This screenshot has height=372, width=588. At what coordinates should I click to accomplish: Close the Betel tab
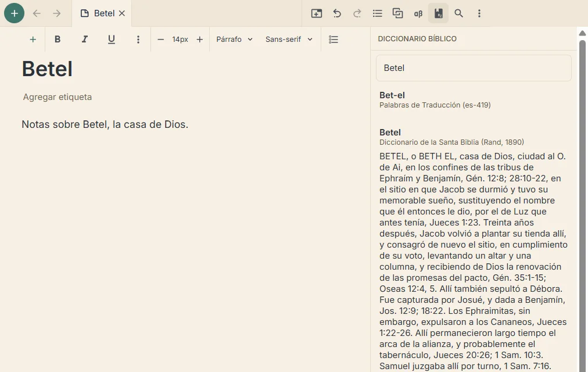click(x=122, y=13)
